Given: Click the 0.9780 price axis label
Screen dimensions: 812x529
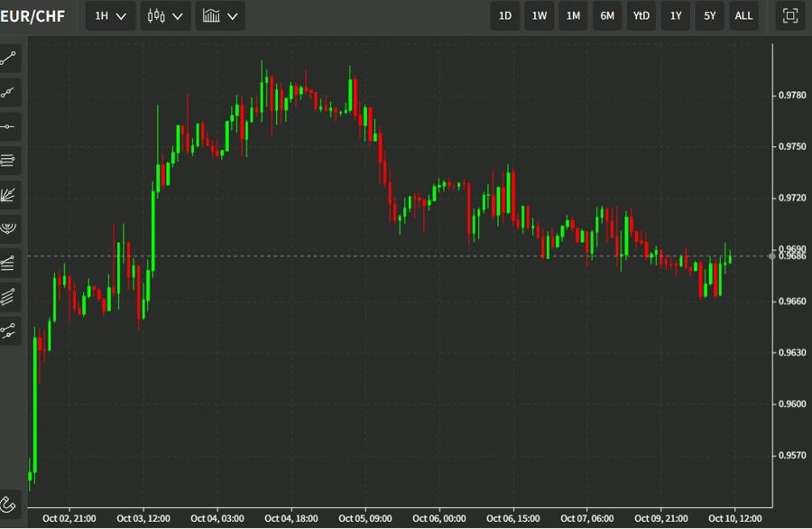Looking at the screenshot, I should 792,96.
